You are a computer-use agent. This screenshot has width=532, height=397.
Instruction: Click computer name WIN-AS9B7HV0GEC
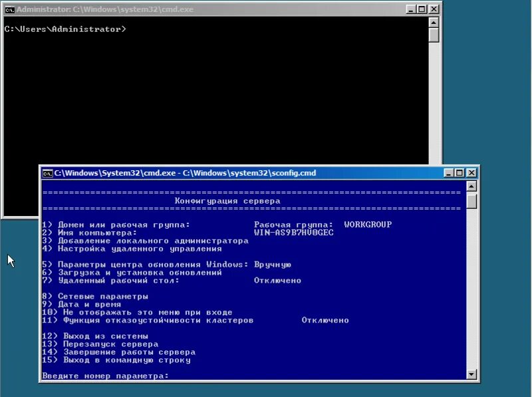coord(294,233)
